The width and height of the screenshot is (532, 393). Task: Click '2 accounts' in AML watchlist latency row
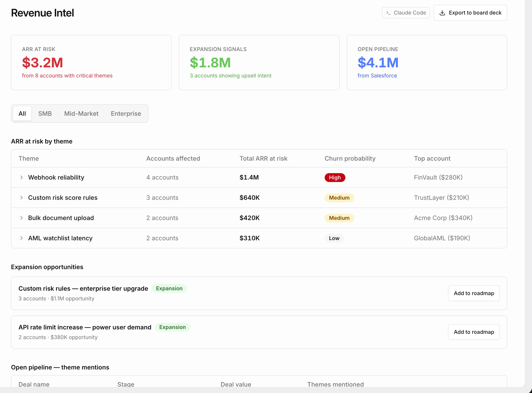tap(162, 238)
